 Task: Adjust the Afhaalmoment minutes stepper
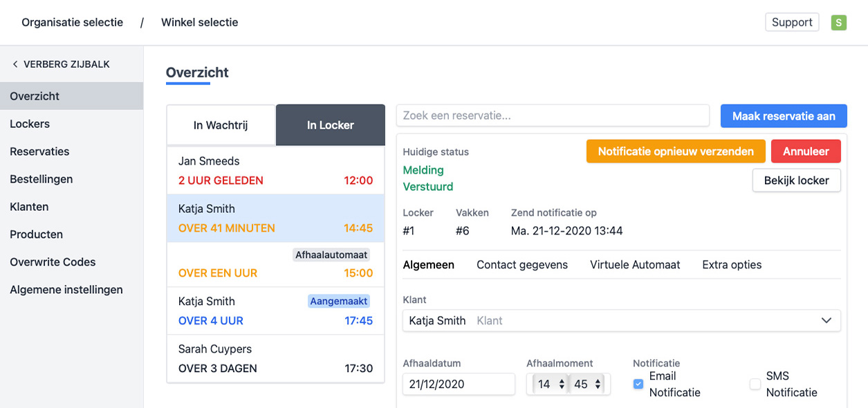click(x=598, y=384)
